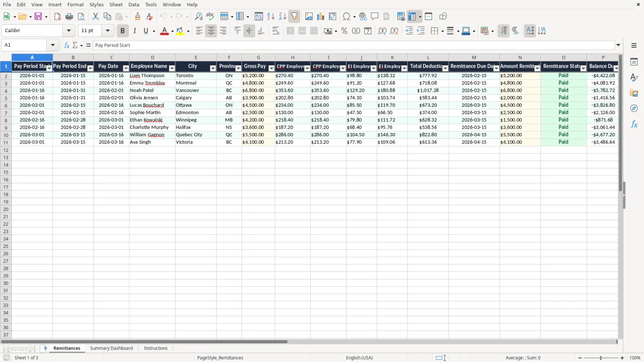Format cells as percent

[x=344, y=31]
